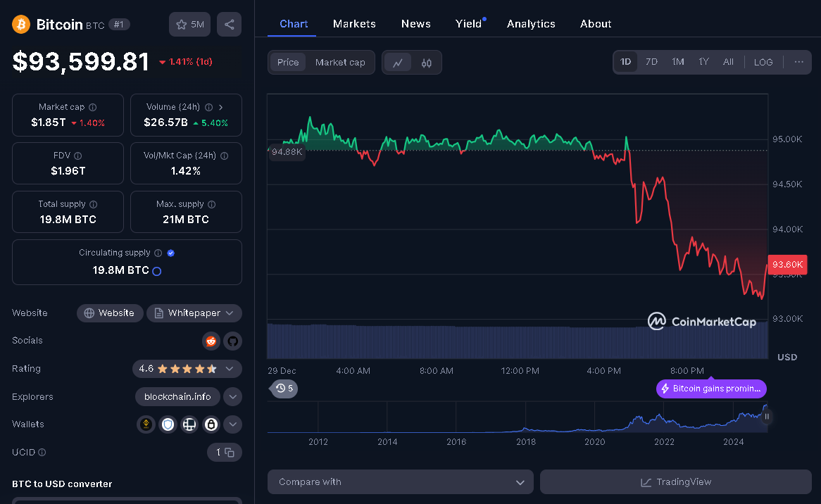The width and height of the screenshot is (821, 504).
Task: Show Total supply info icon
Action: (93, 205)
